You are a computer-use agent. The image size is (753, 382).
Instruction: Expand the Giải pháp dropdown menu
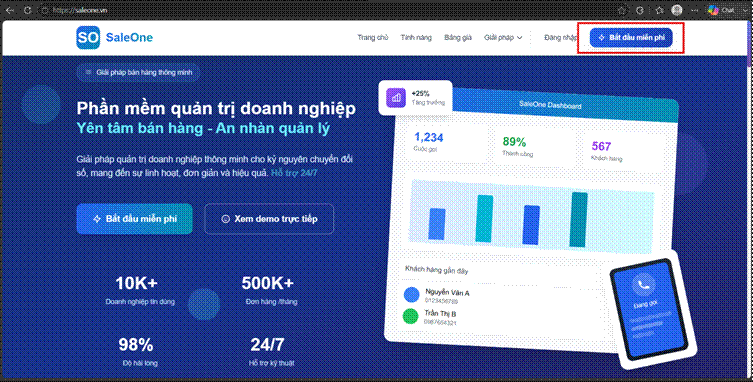(x=503, y=37)
